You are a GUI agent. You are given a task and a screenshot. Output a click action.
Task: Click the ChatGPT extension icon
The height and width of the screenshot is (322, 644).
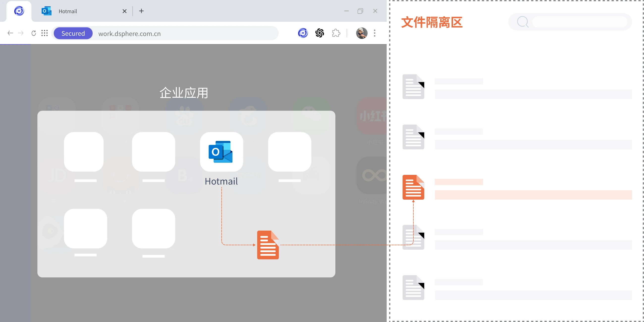pos(320,33)
